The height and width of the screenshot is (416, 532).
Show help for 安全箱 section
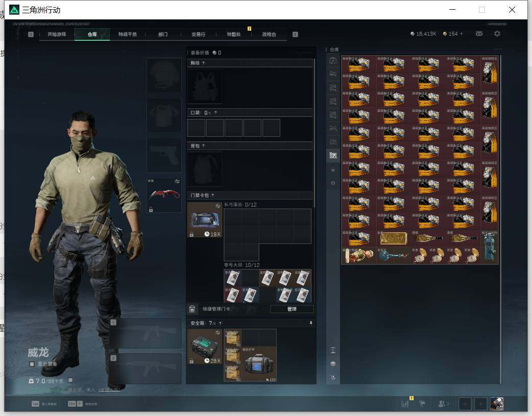[220, 323]
